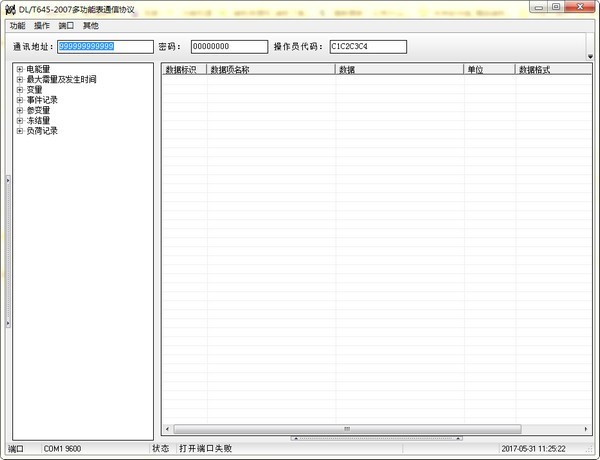Select the 负荷记录 tree item

click(42, 131)
